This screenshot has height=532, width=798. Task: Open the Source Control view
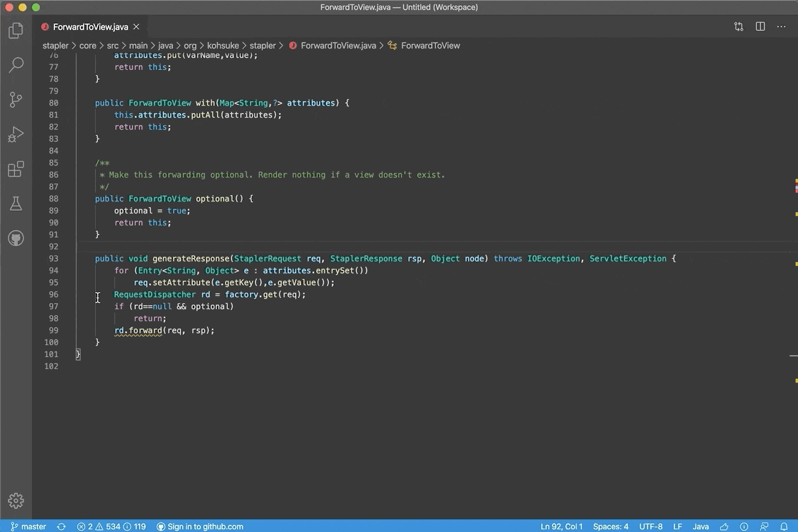[x=16, y=100]
